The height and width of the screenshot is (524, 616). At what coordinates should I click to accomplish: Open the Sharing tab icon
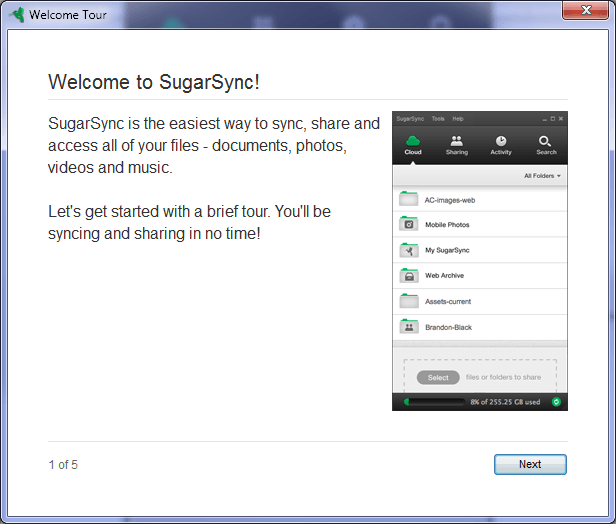pos(456,141)
